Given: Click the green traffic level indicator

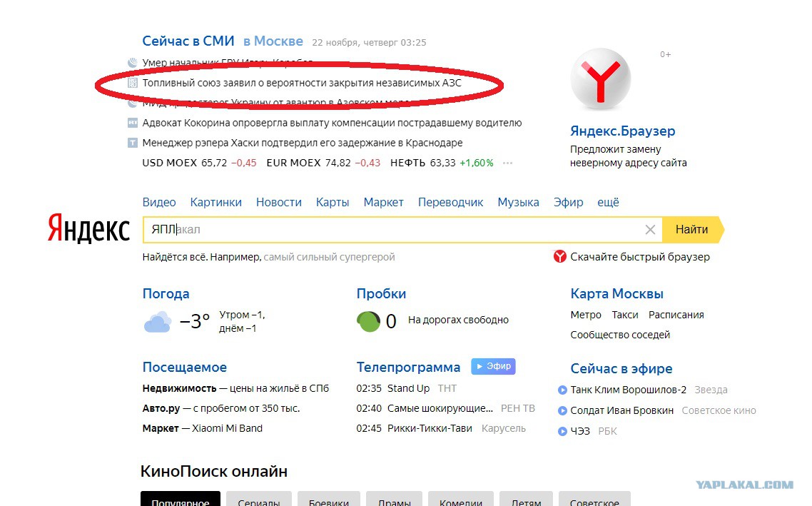Looking at the screenshot, I should click(368, 321).
